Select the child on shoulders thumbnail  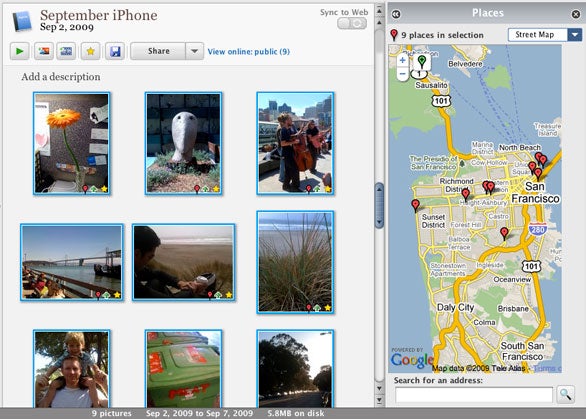pyautogui.click(x=71, y=369)
